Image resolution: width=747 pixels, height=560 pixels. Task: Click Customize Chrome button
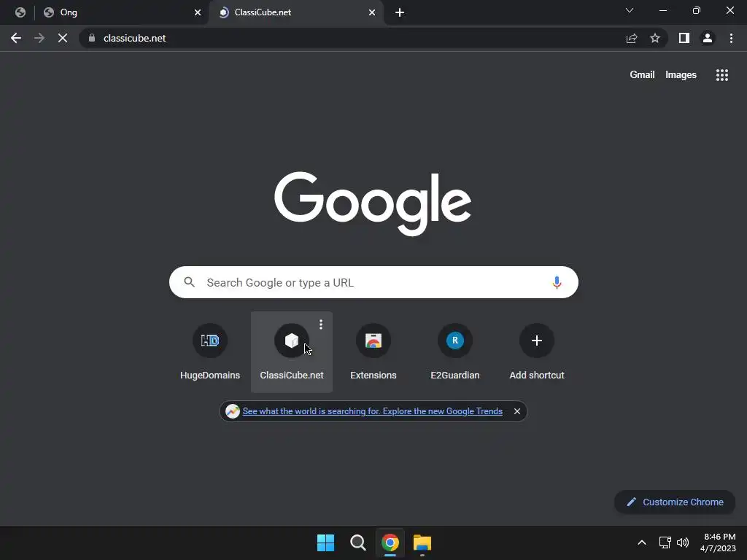coord(675,502)
